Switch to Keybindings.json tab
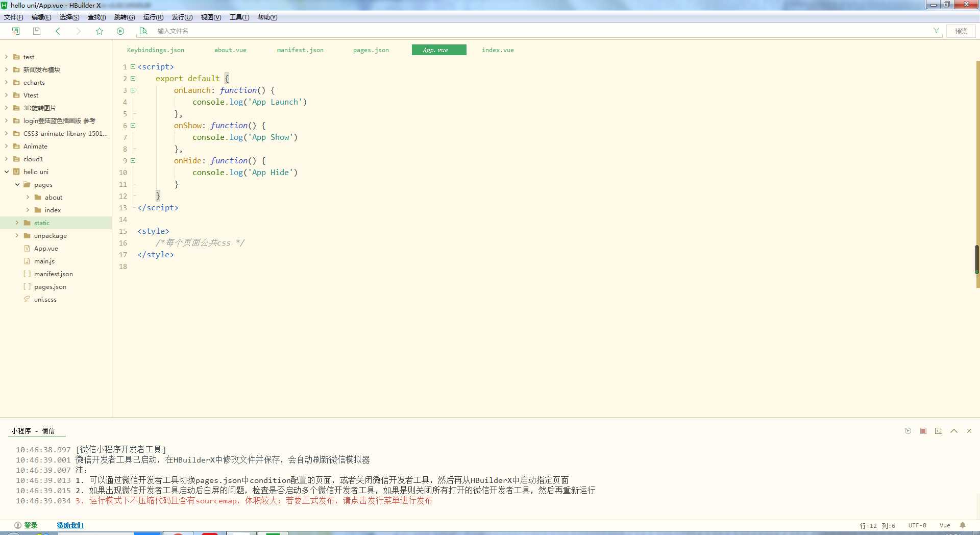The height and width of the screenshot is (535, 980). [156, 50]
